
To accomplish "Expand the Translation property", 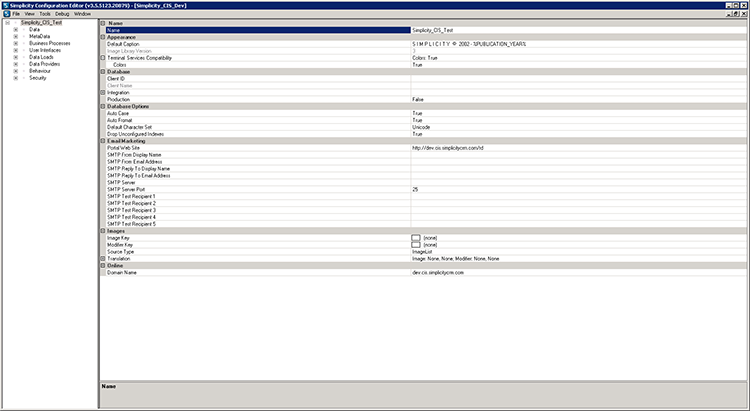I will click(x=103, y=259).
